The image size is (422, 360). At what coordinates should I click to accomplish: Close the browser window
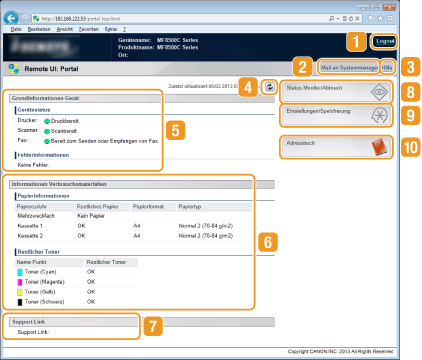tap(389, 7)
